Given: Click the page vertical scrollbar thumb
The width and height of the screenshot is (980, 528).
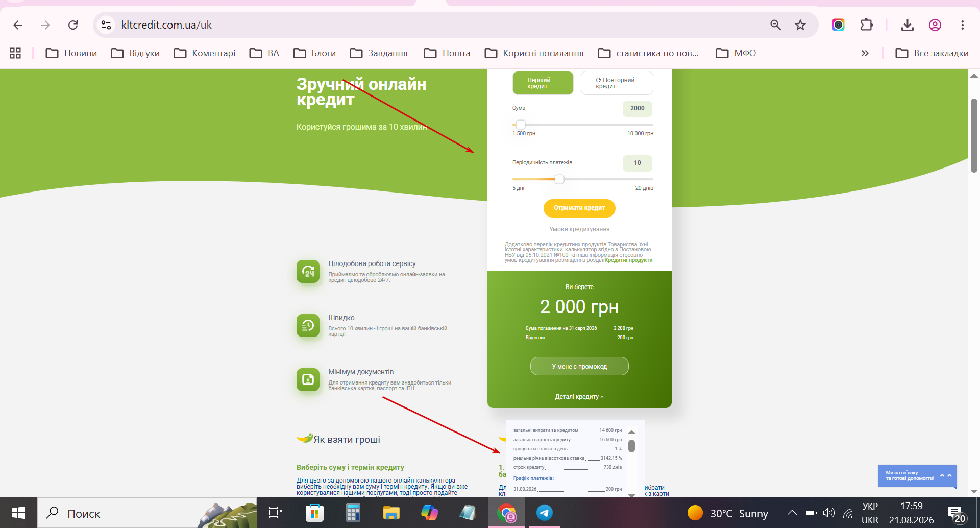Looking at the screenshot, I should [974, 135].
